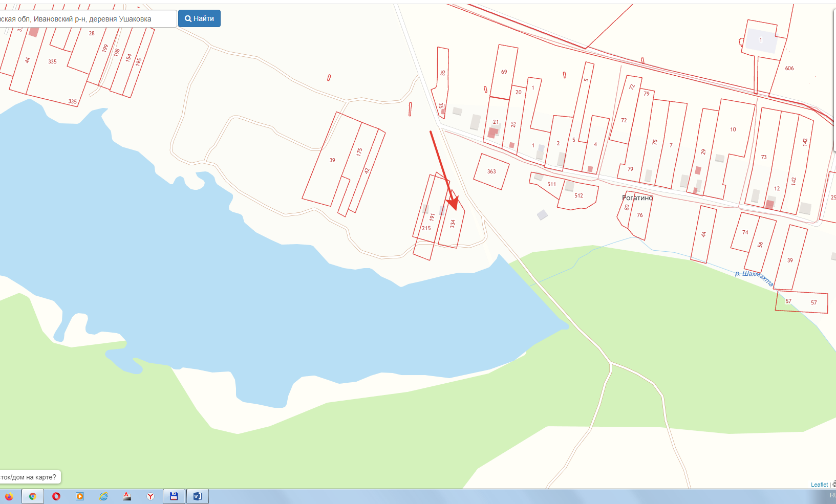The image size is (836, 504).
Task: Select land parcel 363 on map
Action: pyautogui.click(x=491, y=171)
